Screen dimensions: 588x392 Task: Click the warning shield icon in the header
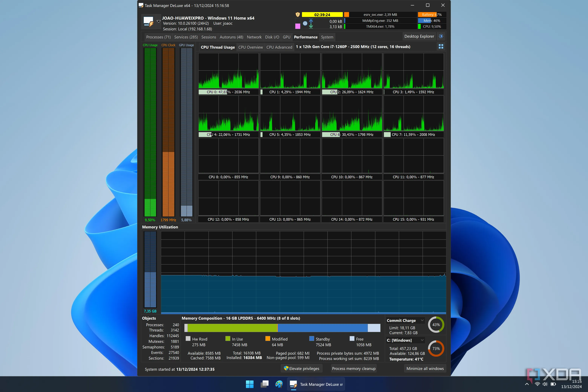pos(298,15)
